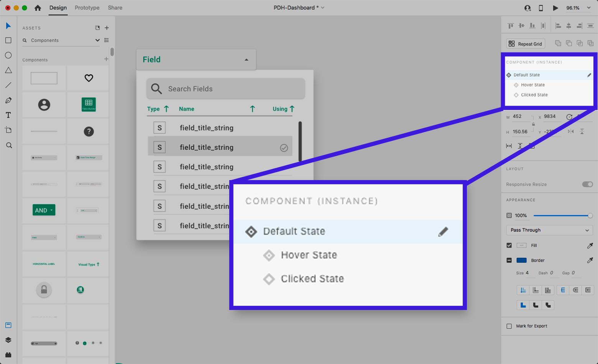Apply align left in the properties panel
This screenshot has width=598, height=364.
coord(558,25)
